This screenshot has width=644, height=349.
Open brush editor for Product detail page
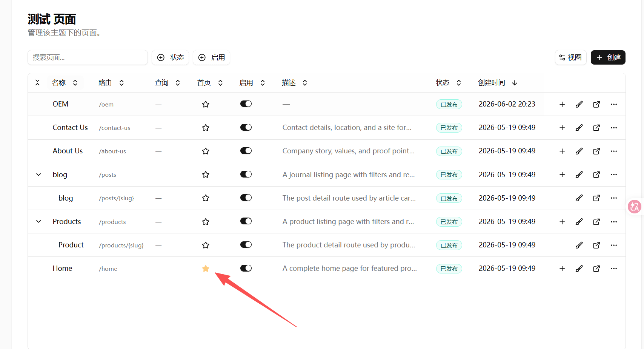pos(579,245)
